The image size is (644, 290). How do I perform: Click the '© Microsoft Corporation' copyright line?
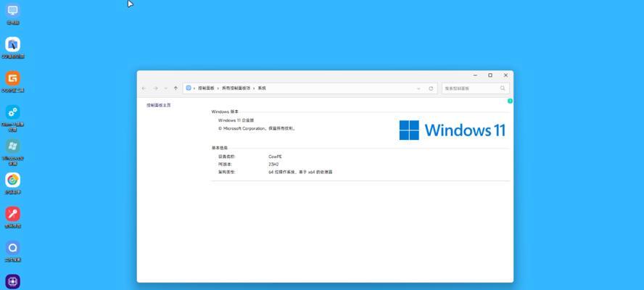[x=257, y=128]
